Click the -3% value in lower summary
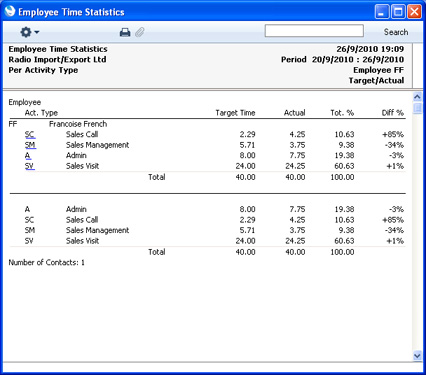This screenshot has height=375, width=426. (x=396, y=209)
